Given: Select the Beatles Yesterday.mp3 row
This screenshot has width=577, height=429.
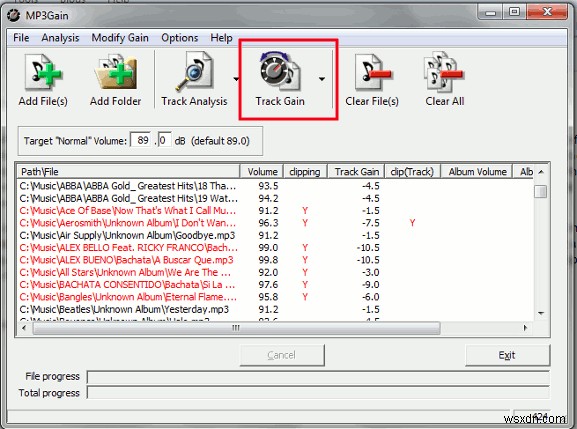Looking at the screenshot, I should (276, 309).
